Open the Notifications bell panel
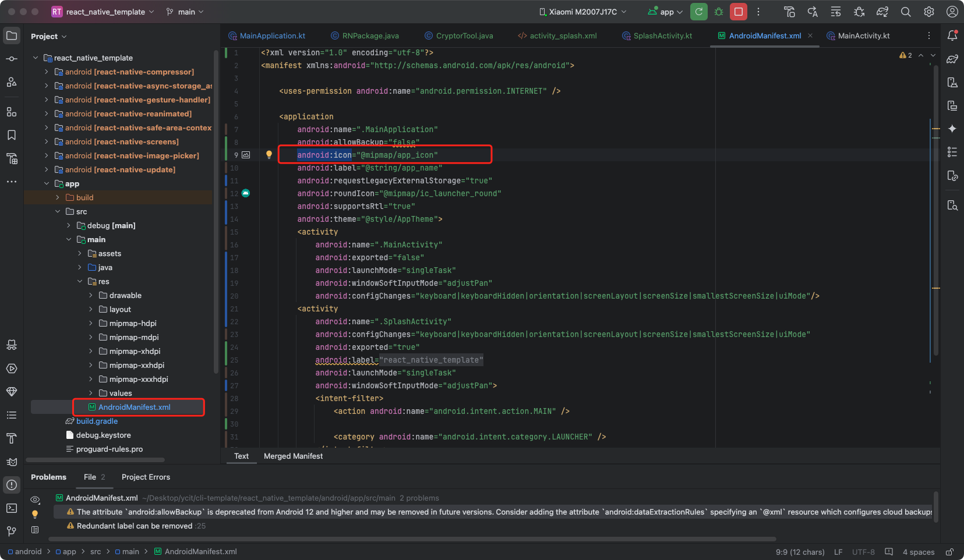964x560 pixels. 952,36
